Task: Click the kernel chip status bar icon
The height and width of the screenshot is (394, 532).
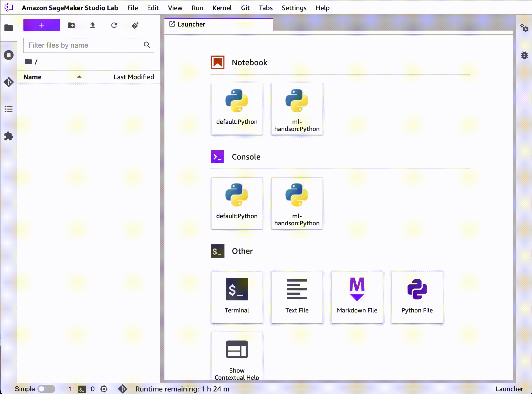Action: (104, 389)
